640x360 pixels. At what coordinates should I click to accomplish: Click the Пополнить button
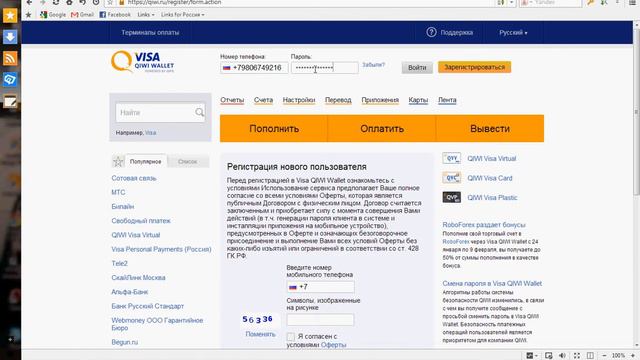pos(274,129)
